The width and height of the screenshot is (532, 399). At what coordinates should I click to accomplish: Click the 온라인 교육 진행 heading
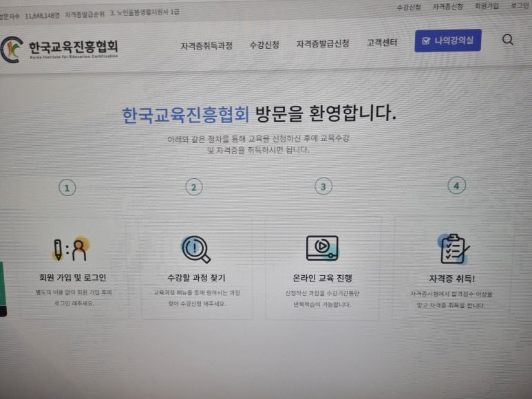(322, 278)
